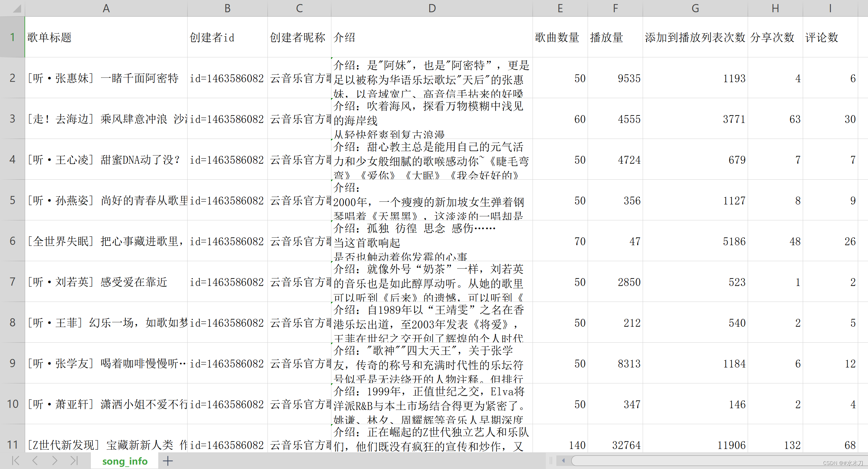Select row 11 header
The height and width of the screenshot is (469, 868).
tap(13, 438)
